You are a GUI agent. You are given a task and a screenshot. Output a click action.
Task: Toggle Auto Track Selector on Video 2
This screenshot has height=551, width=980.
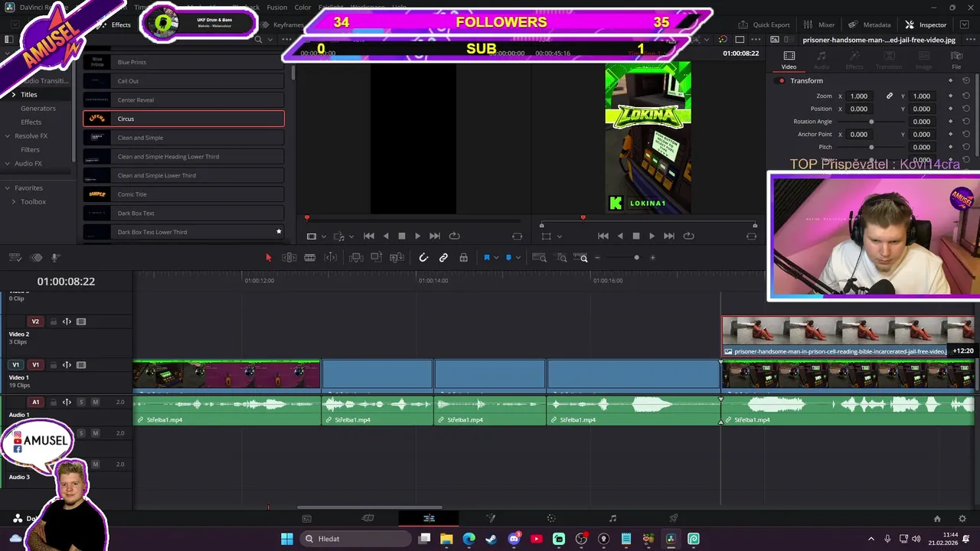tap(67, 321)
